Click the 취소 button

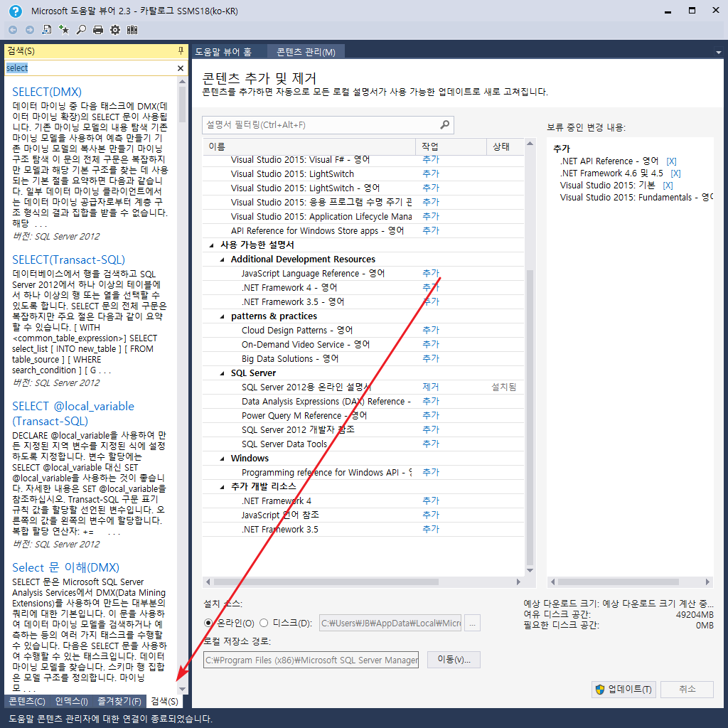pyautogui.click(x=687, y=690)
